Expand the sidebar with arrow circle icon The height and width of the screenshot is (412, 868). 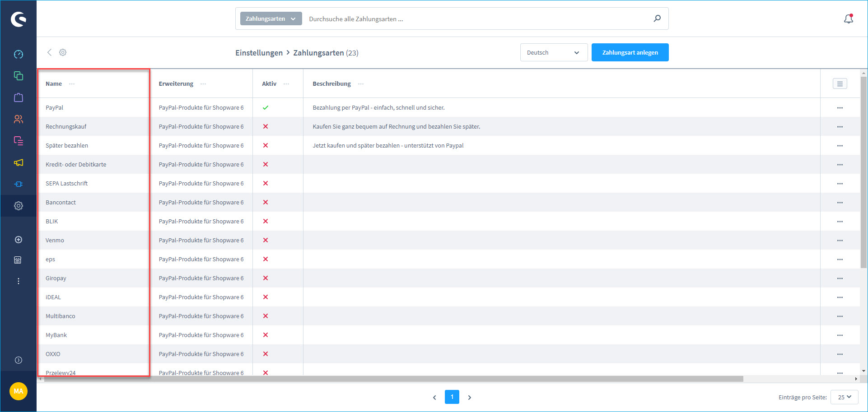pos(19,360)
